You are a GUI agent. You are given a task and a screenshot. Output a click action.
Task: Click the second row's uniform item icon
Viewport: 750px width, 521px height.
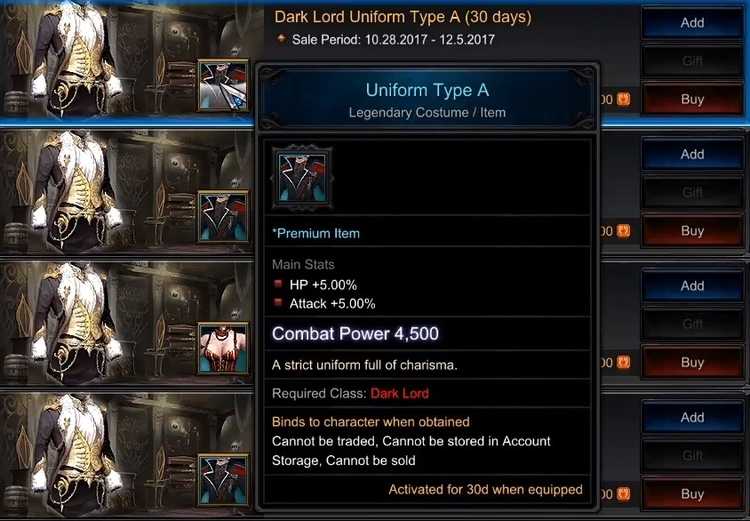pyautogui.click(x=223, y=216)
